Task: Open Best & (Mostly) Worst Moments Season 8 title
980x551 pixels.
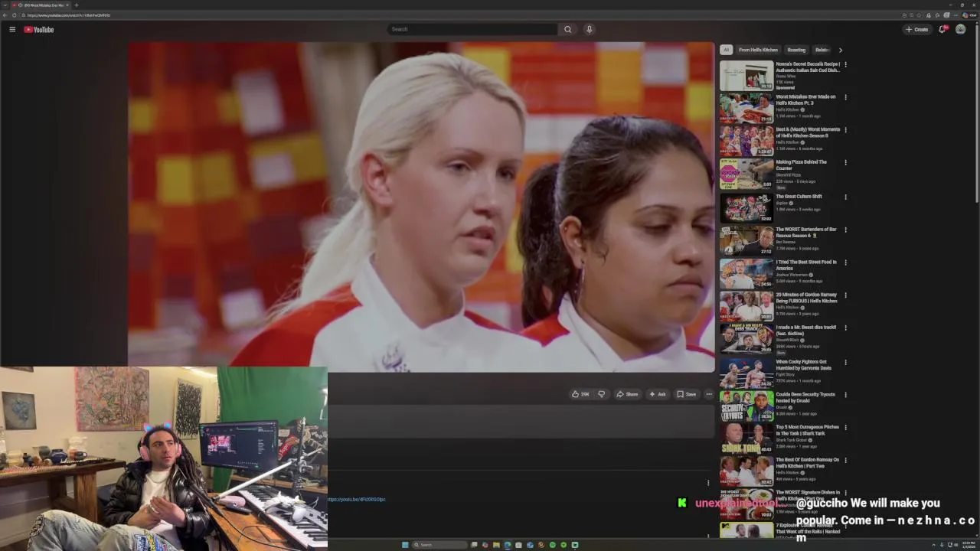Action: 808,132
